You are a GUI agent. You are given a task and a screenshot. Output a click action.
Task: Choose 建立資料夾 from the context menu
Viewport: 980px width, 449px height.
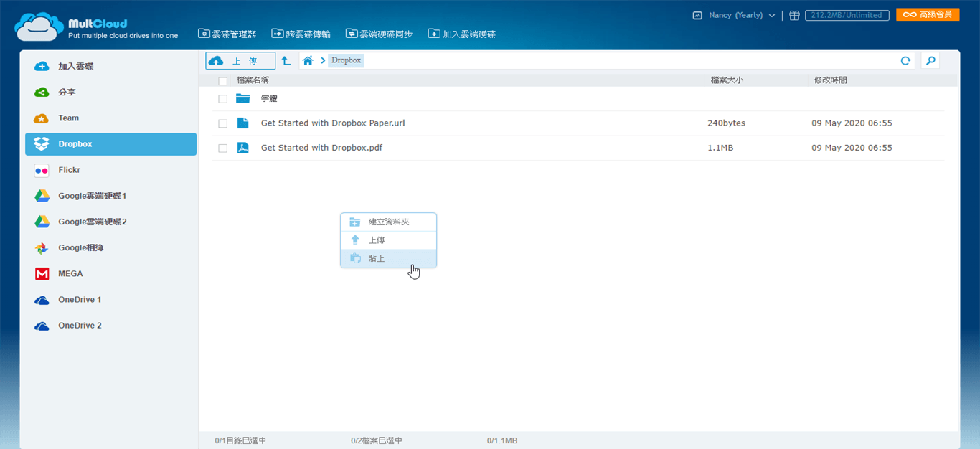pyautogui.click(x=388, y=222)
